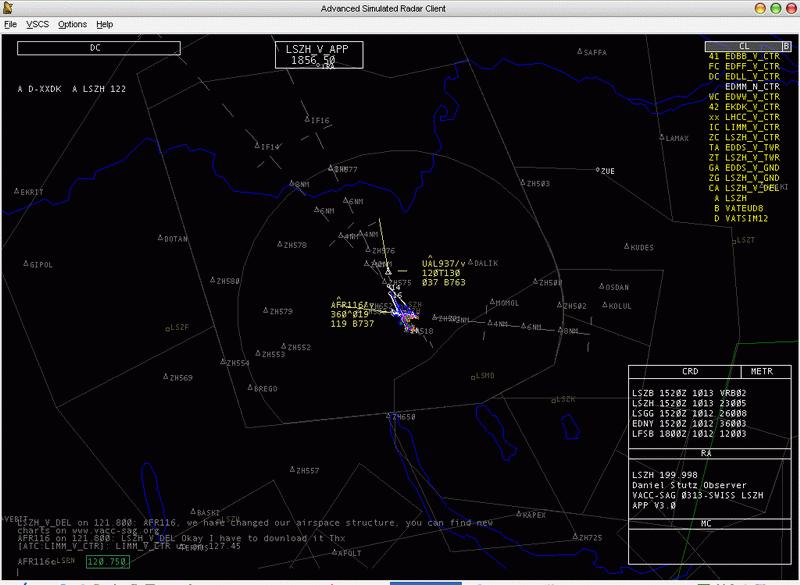This screenshot has height=585, width=800.
Task: Select EDMM_N_CTR in controller list
Action: [x=750, y=87]
